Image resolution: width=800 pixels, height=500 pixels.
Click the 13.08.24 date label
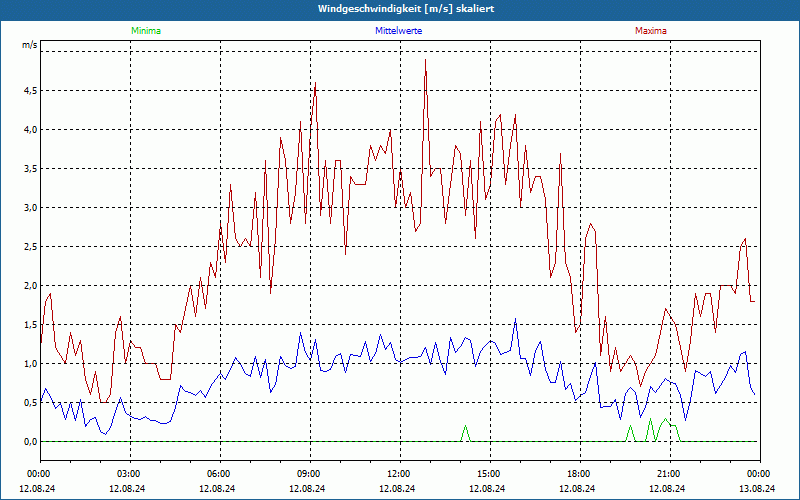pyautogui.click(x=758, y=488)
